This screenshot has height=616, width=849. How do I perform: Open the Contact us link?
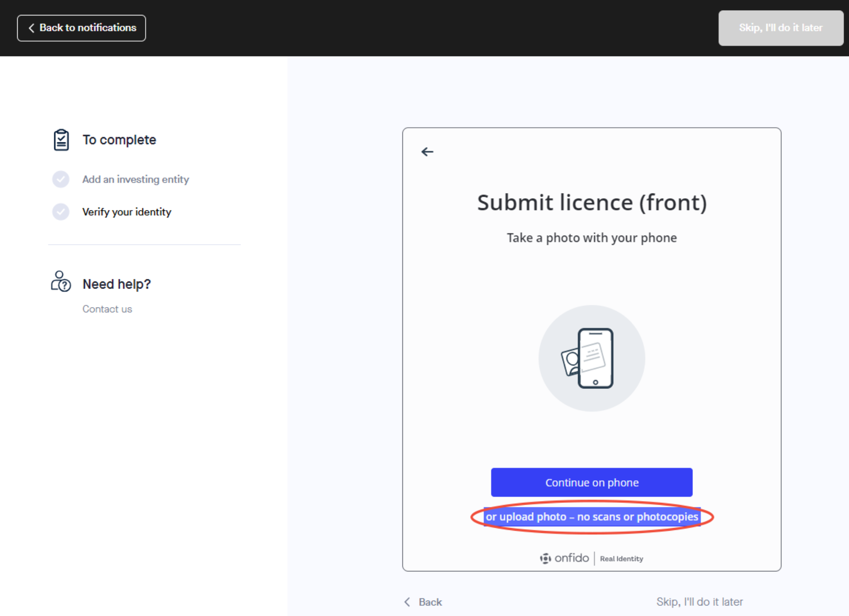[107, 309]
